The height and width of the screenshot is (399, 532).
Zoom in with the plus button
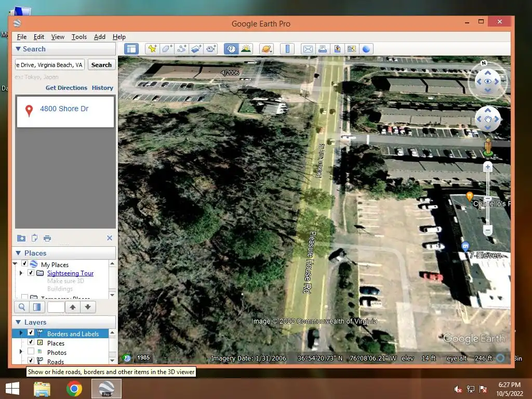pyautogui.click(x=487, y=167)
